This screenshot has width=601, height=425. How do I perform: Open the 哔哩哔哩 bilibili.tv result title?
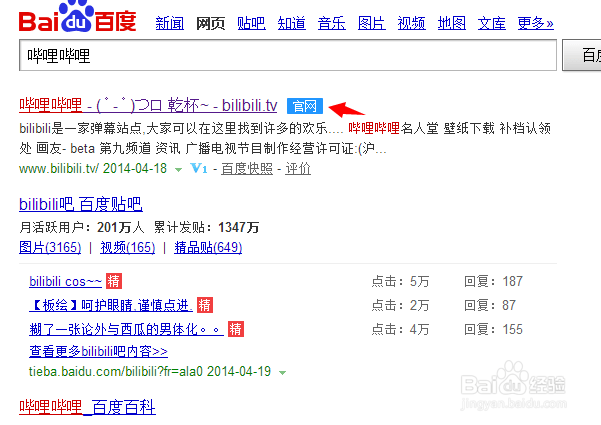click(148, 105)
